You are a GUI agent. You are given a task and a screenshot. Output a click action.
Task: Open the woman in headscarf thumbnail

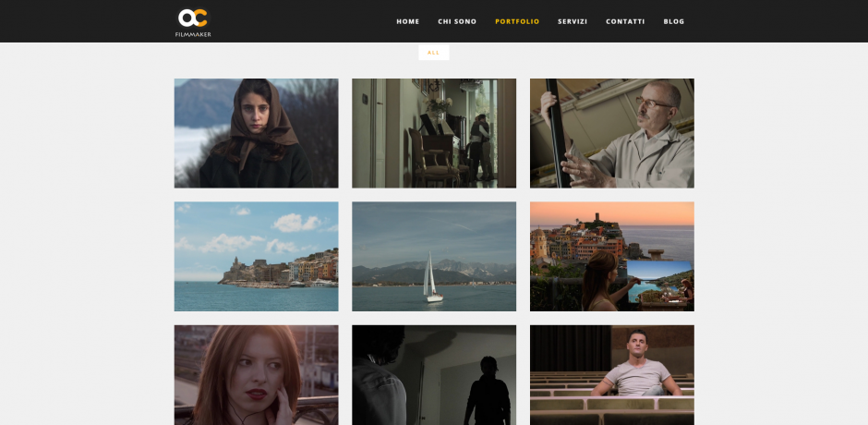[256, 133]
